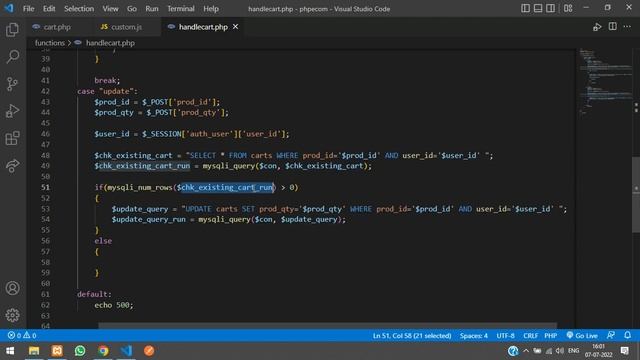
Task: Open the Selection menu
Action: coord(79,9)
